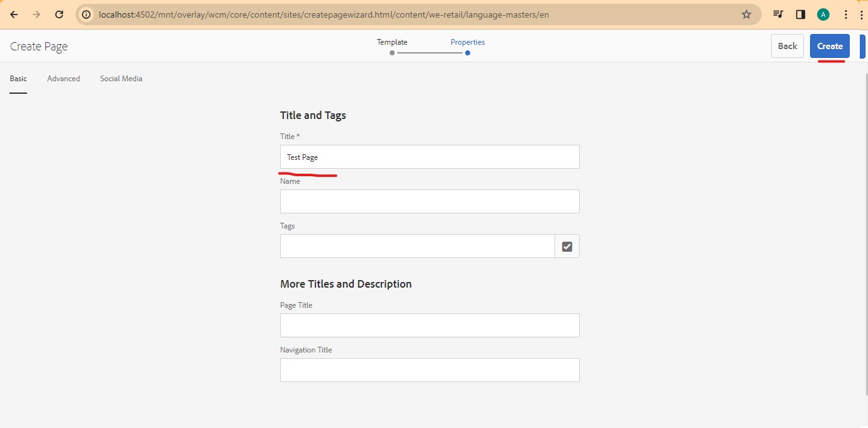This screenshot has height=428, width=868.
Task: Open the site information icon in address bar
Action: [x=86, y=14]
